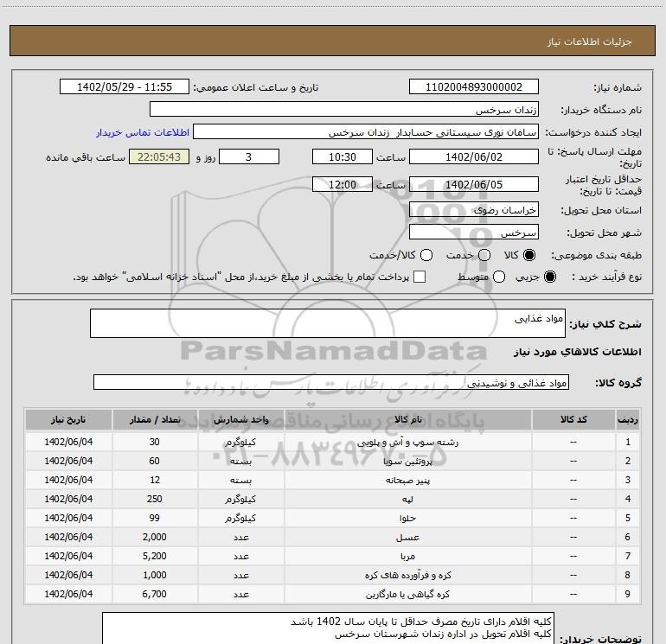Tick the اسناد خزانه اسلامی payment checkbox
Screen dimensions: 666x644
[x=419, y=277]
